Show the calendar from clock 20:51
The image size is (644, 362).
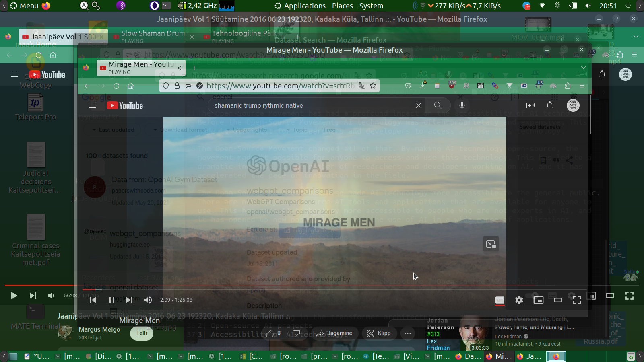pyautogui.click(x=608, y=6)
